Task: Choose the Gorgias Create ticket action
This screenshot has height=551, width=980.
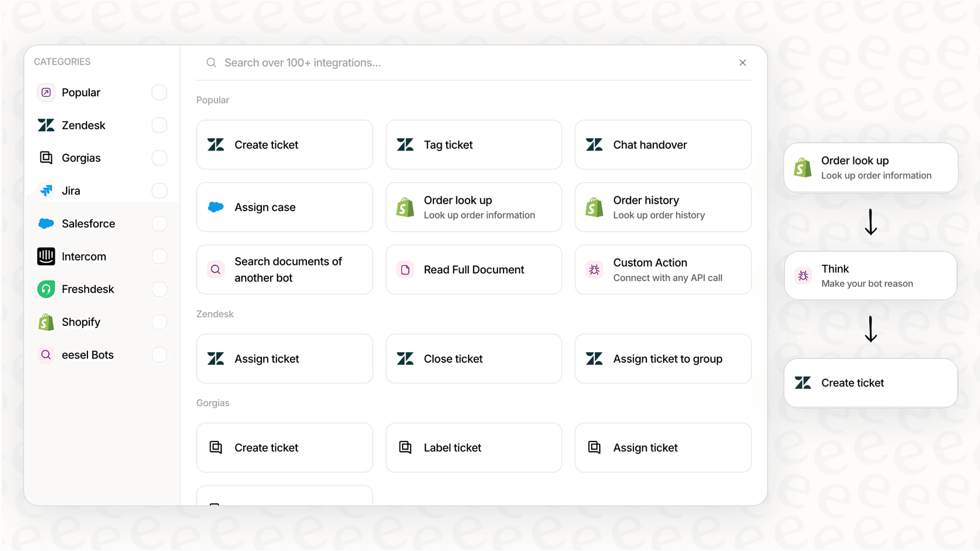Action: click(x=285, y=447)
